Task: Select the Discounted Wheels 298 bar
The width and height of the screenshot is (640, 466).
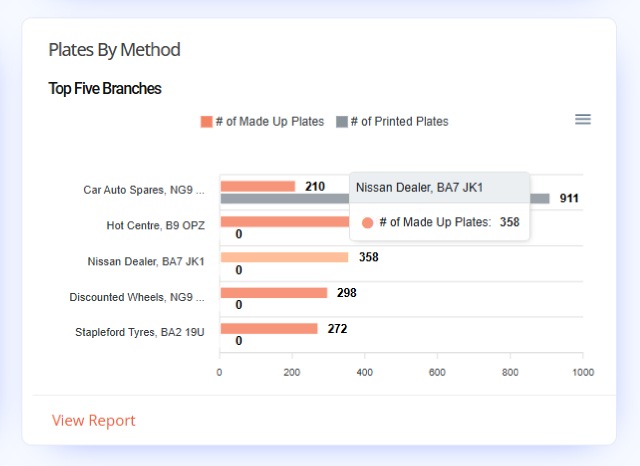Action: pos(274,293)
